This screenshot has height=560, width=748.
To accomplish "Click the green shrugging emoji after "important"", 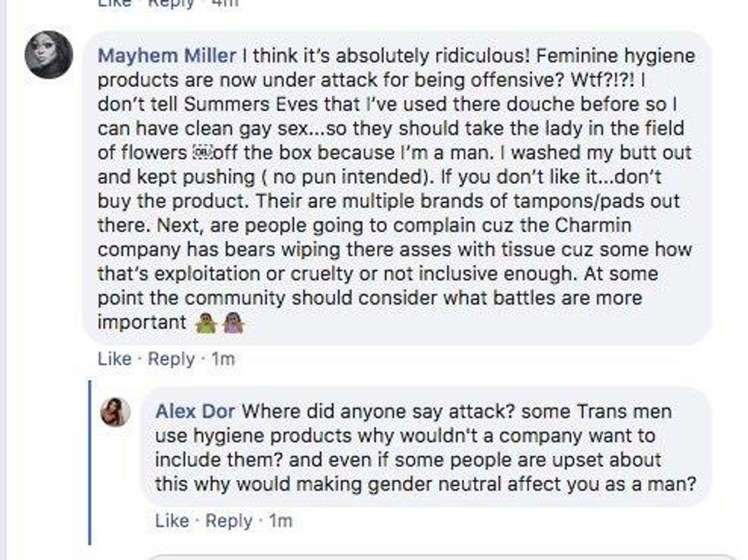I will pos(205,323).
